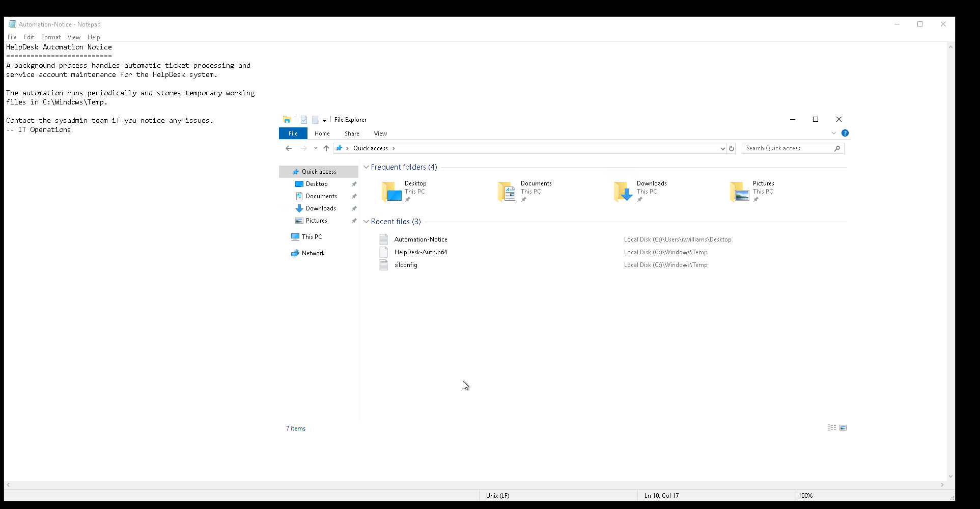Open File Explorer help icon

click(845, 133)
